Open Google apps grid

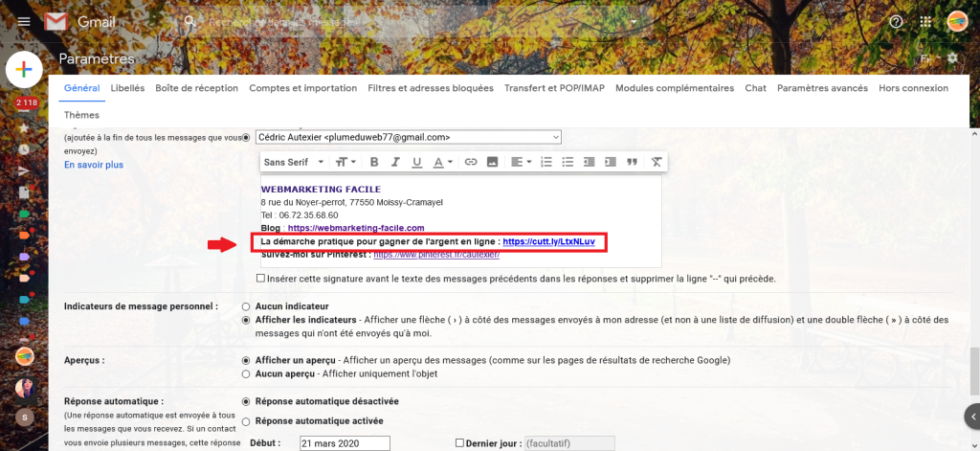925,21
